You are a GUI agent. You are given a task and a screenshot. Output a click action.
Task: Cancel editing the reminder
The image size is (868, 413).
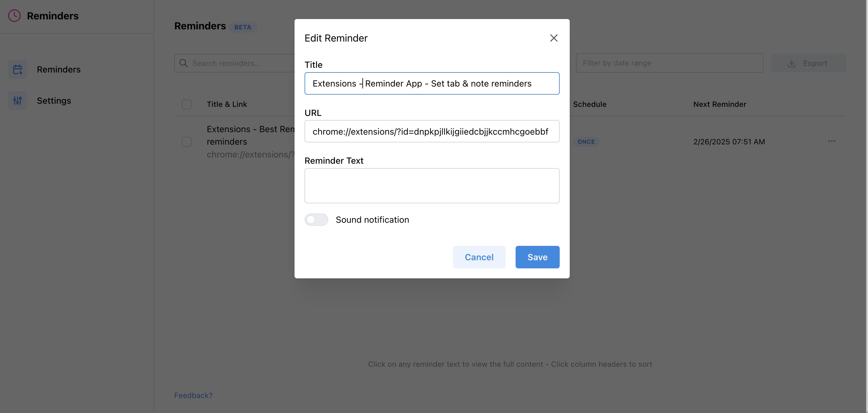pos(479,257)
